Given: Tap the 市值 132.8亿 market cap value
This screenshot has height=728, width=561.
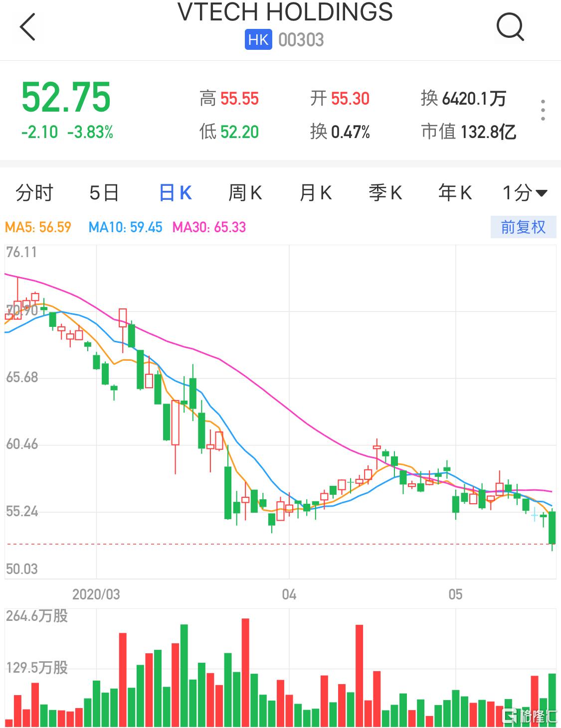Looking at the screenshot, I should pos(468,132).
